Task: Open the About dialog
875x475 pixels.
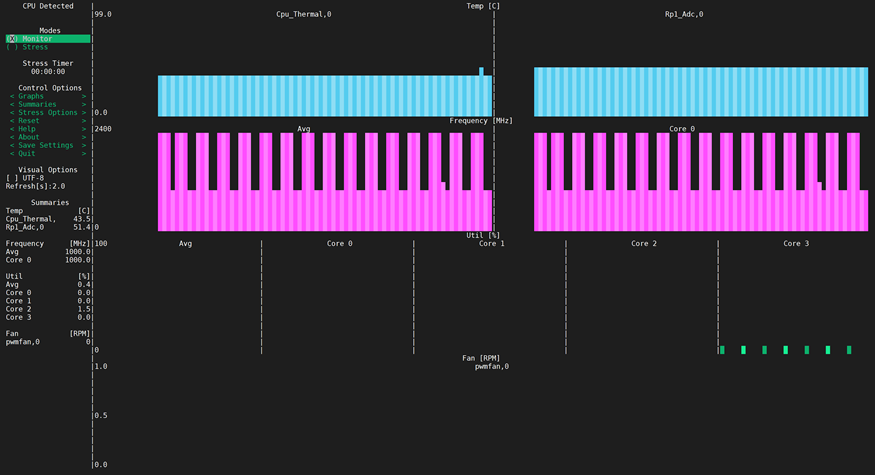Action: click(x=36, y=137)
